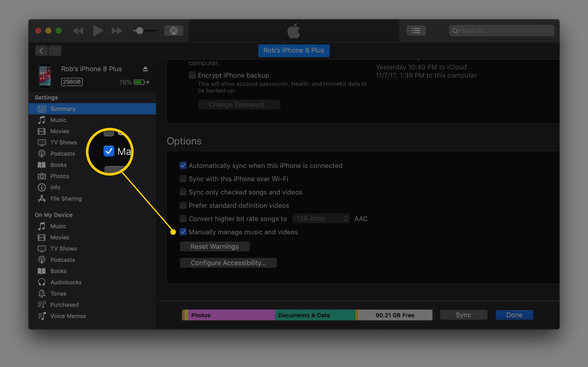Enable Sync only checked songs and videos
The image size is (588, 367).
pyautogui.click(x=183, y=192)
